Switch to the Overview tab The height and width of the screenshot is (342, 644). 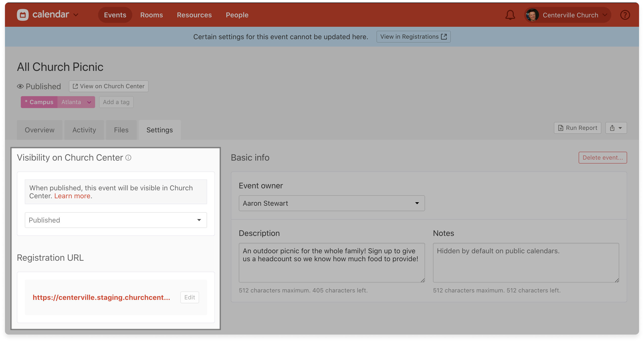39,130
